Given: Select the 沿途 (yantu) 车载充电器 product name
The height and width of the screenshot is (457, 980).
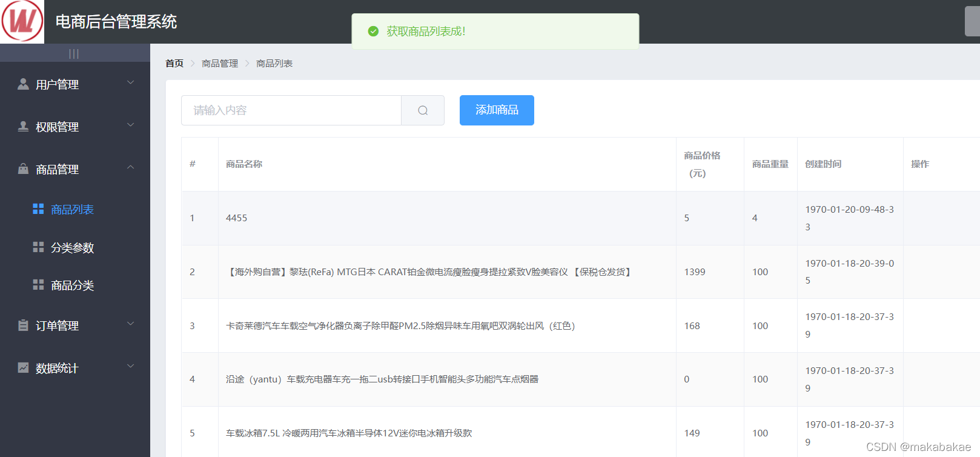Looking at the screenshot, I should click(x=382, y=379).
